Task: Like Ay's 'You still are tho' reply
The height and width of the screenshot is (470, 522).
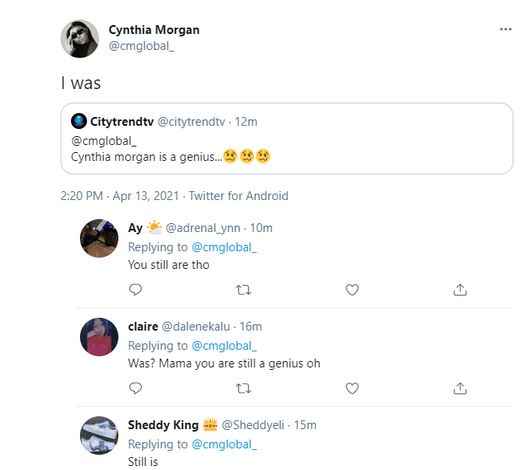Action: 352,290
